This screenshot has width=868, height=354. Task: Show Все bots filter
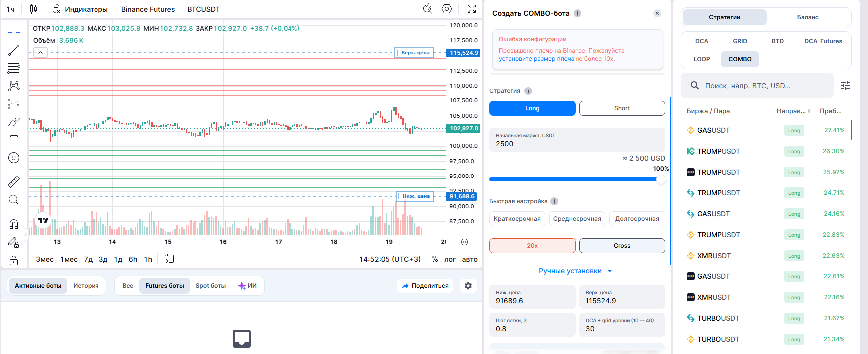128,286
